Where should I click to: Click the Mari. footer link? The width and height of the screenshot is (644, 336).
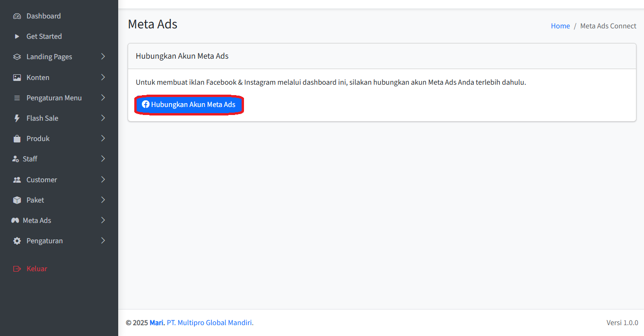[x=157, y=323]
